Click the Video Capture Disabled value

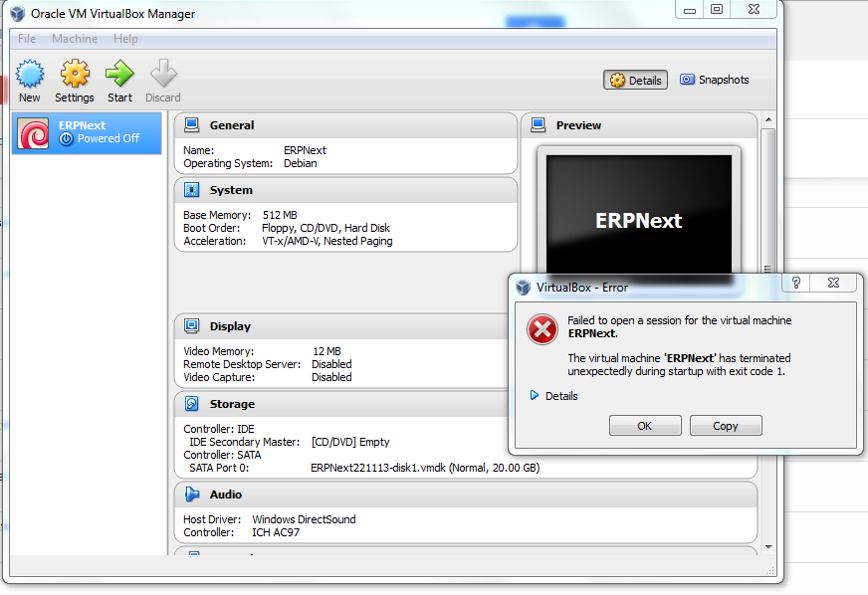point(331,377)
